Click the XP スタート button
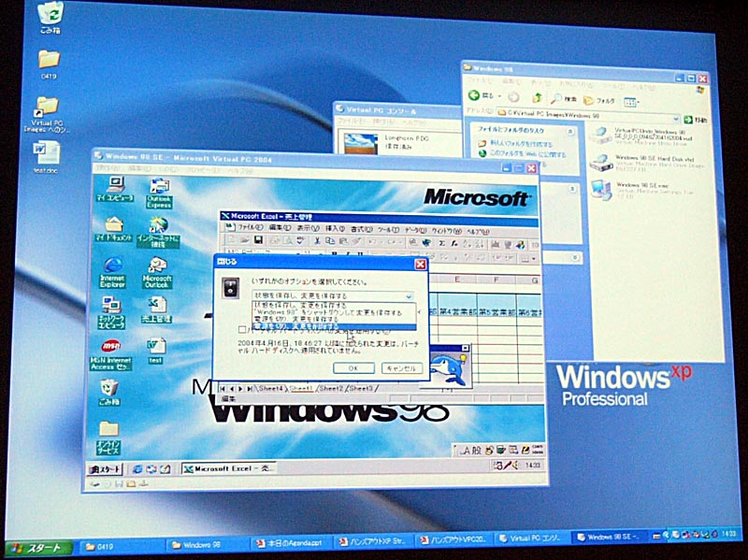Image resolution: width=748 pixels, height=560 pixels. click(38, 548)
